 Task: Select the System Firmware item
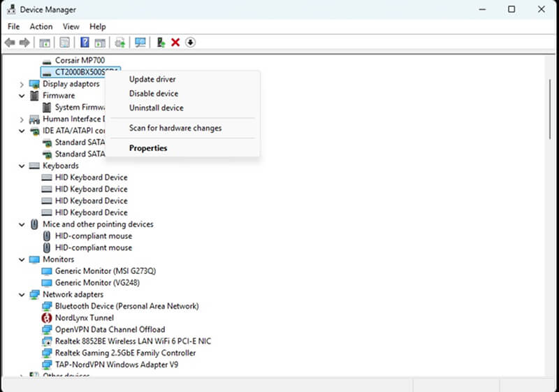(x=80, y=108)
